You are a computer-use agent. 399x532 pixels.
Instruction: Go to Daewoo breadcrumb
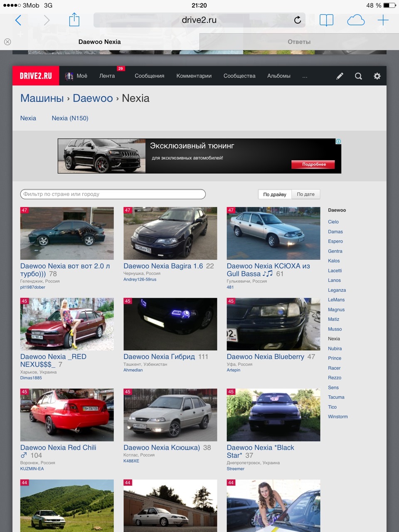tap(93, 99)
